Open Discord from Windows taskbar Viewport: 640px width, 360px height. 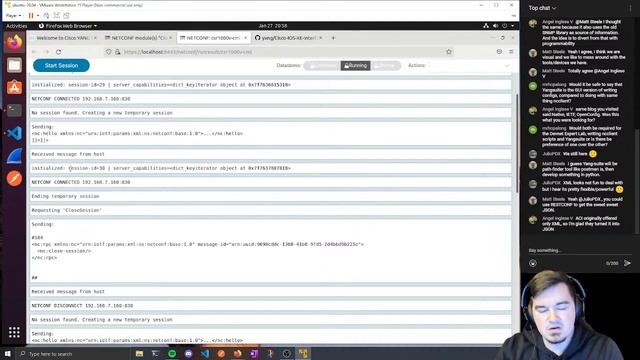189,353
